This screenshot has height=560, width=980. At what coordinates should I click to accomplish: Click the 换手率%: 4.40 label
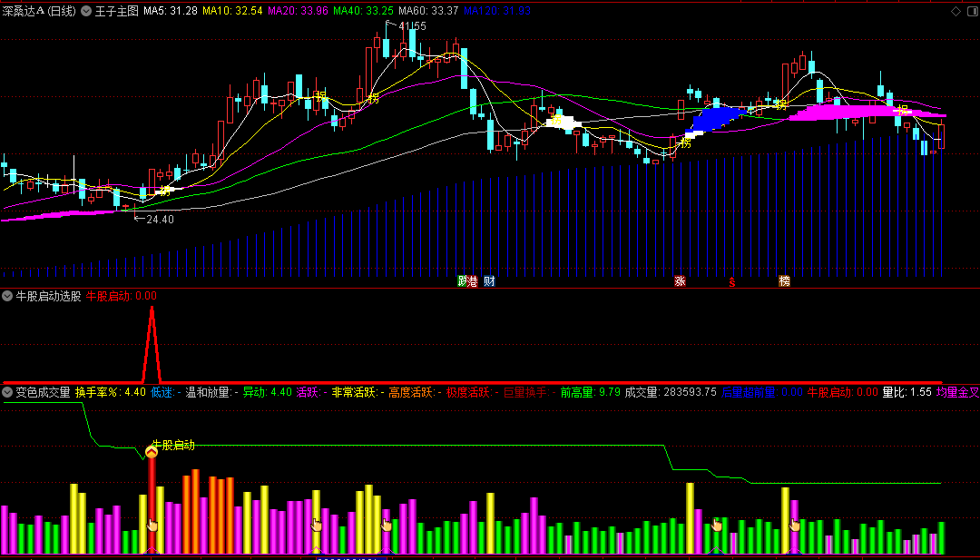[111, 392]
